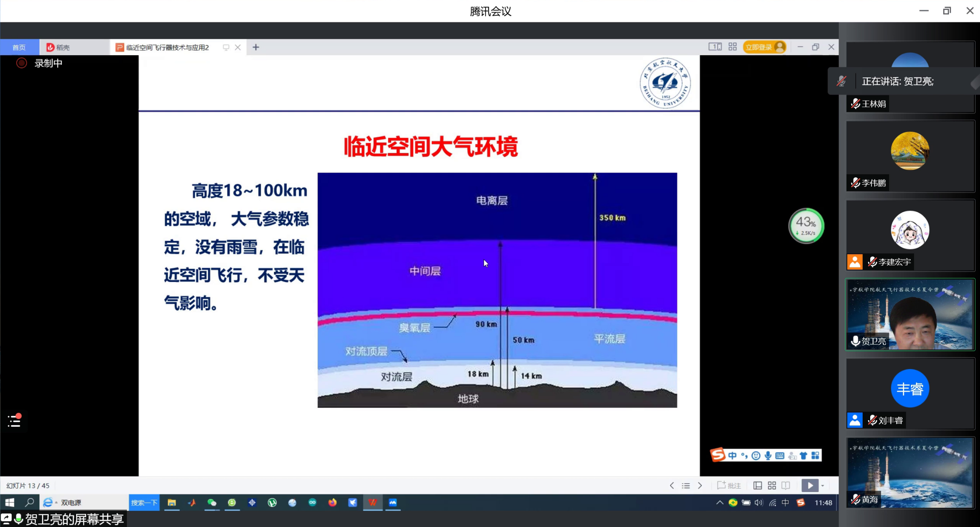This screenshot has height=527, width=980.
Task: Click the slide outline list icon
Action: (x=686, y=485)
